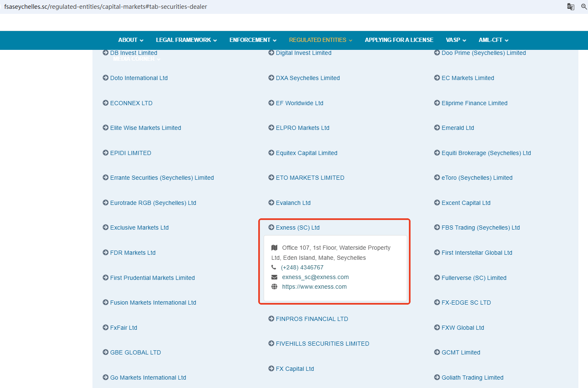Click the globe icon in Exness details
588x388 pixels.
pyautogui.click(x=275, y=287)
